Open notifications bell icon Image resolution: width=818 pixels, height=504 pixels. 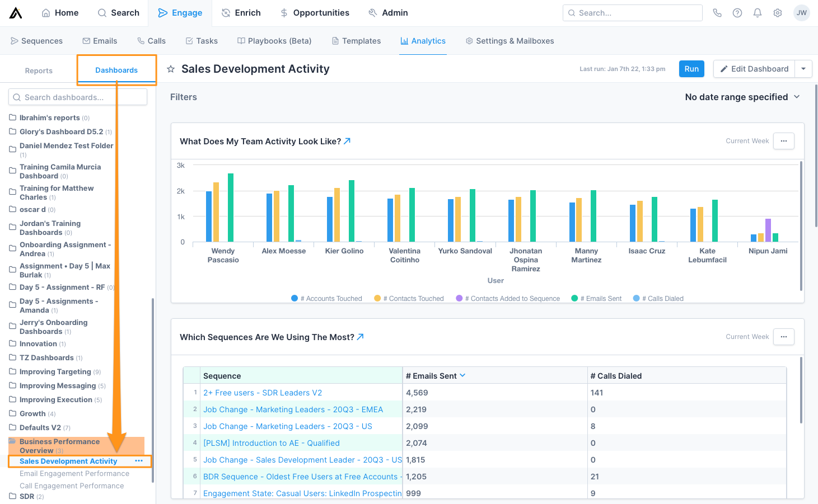point(758,13)
